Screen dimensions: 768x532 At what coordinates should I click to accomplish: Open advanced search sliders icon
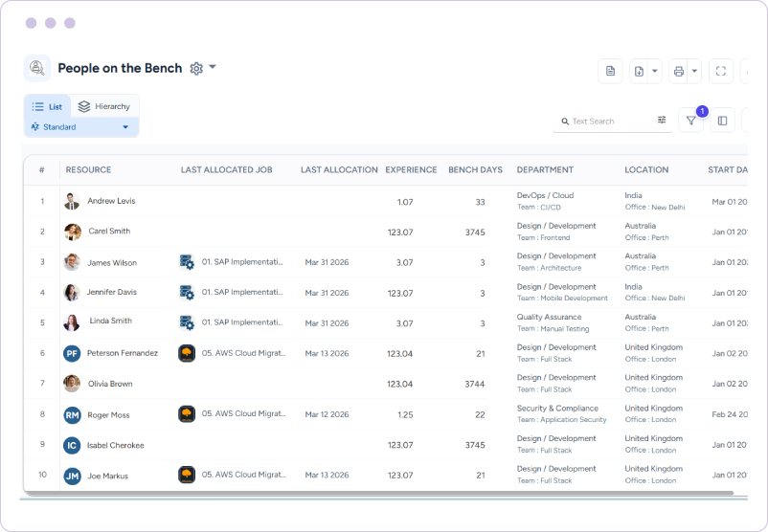[662, 120]
